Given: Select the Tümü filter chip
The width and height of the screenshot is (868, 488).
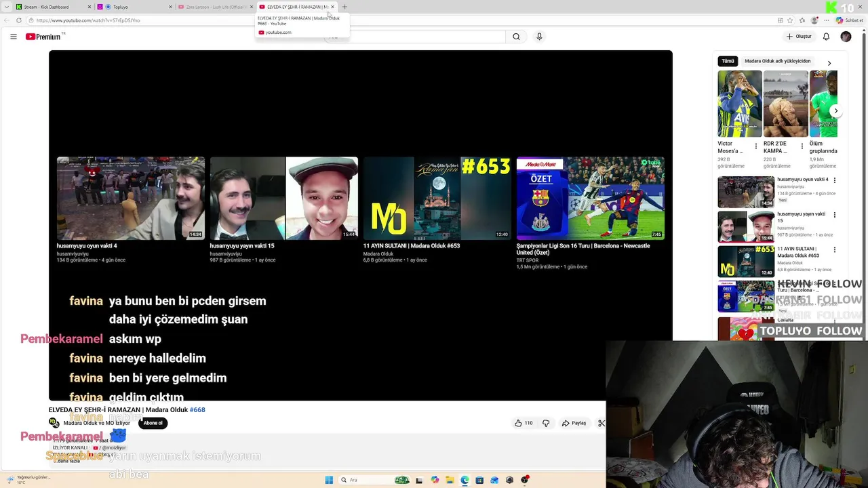Looking at the screenshot, I should point(728,61).
